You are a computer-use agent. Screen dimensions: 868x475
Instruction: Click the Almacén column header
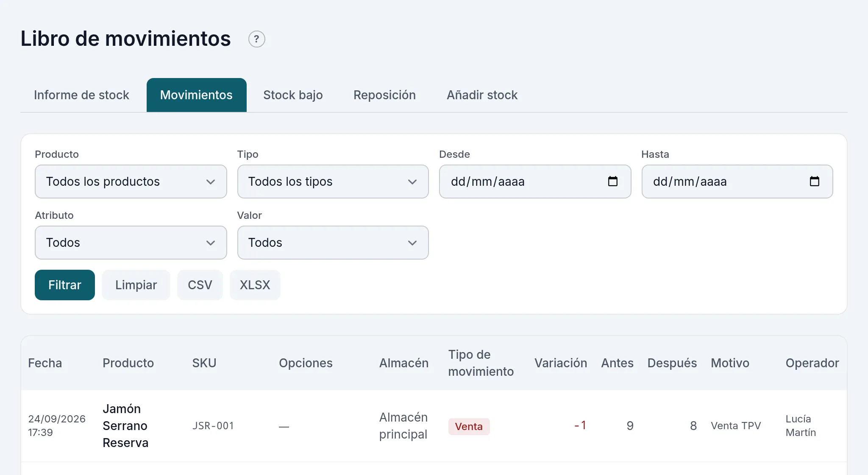(404, 363)
